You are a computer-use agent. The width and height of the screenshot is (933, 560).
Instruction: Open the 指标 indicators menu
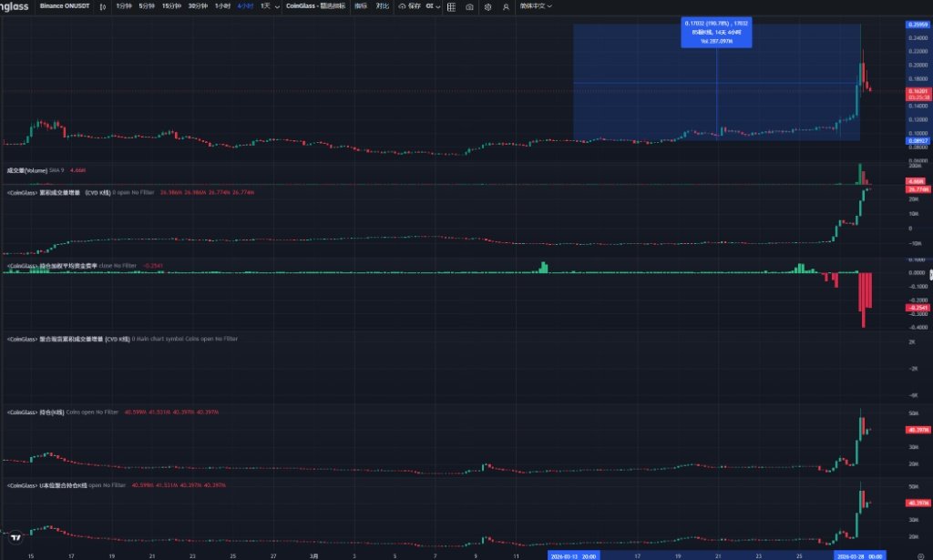[361, 6]
